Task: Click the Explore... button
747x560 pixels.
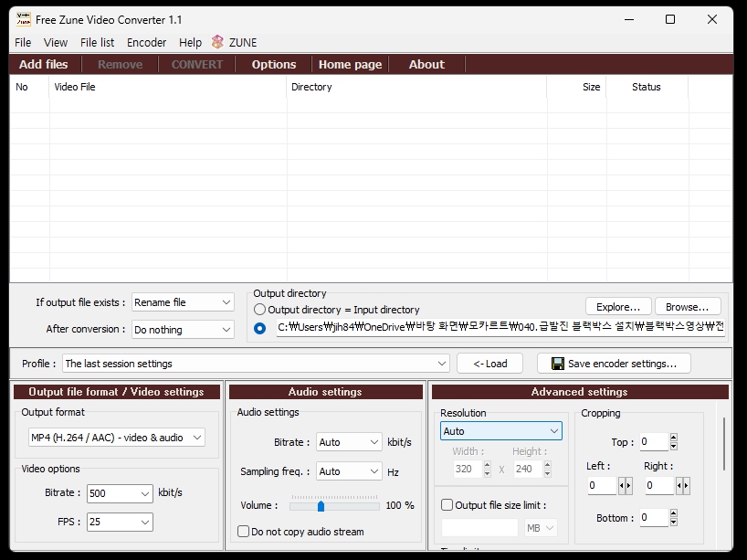Action: pos(618,307)
